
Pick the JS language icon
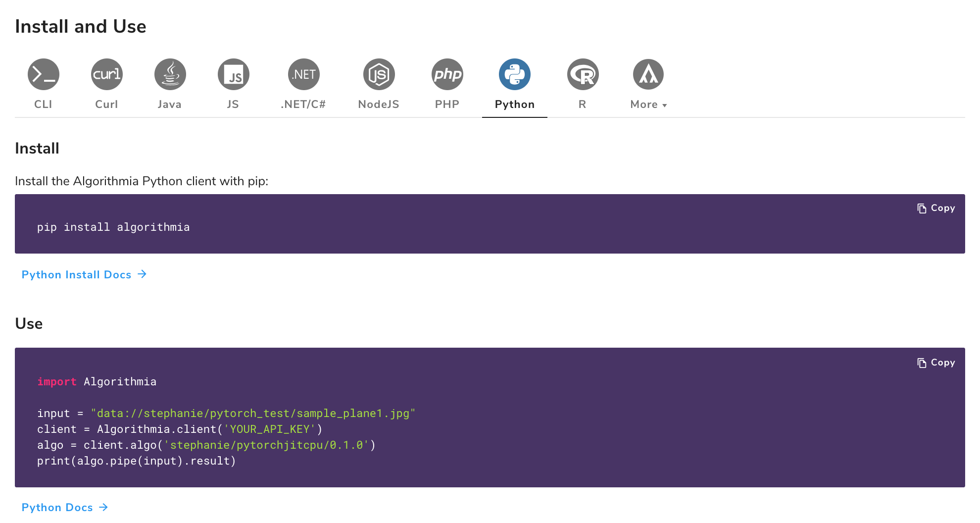(x=234, y=74)
